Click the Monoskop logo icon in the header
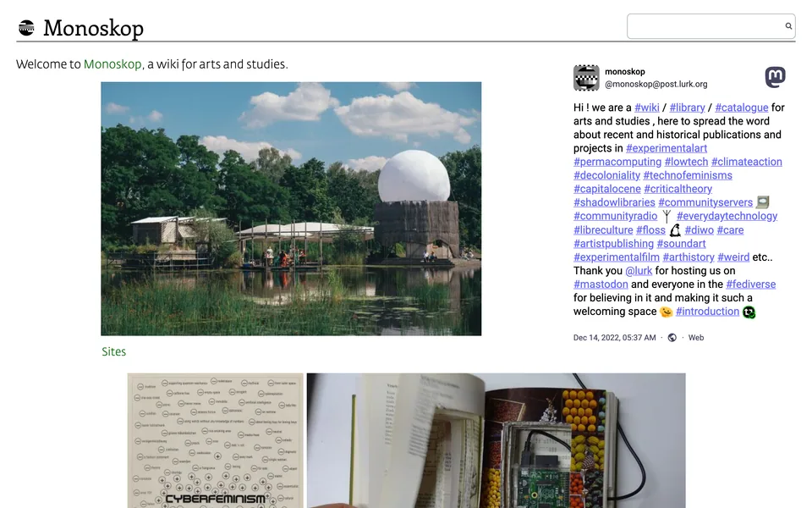812x508 pixels. 26,27
